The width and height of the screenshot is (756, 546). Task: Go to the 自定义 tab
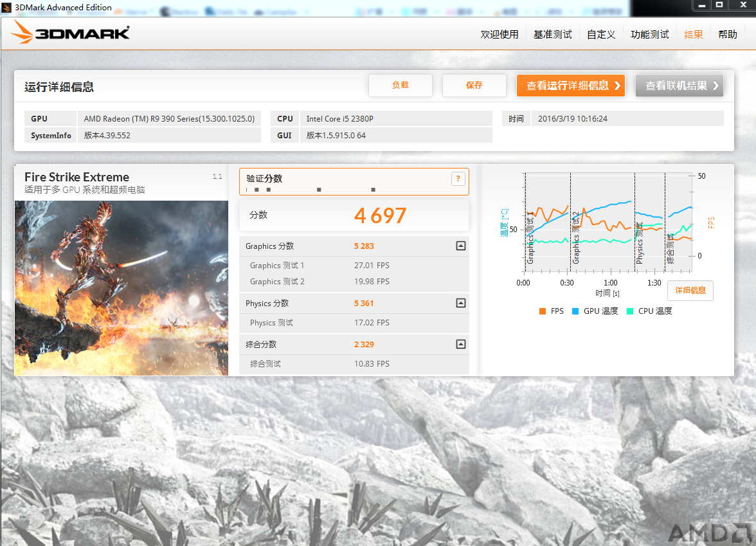click(x=601, y=34)
